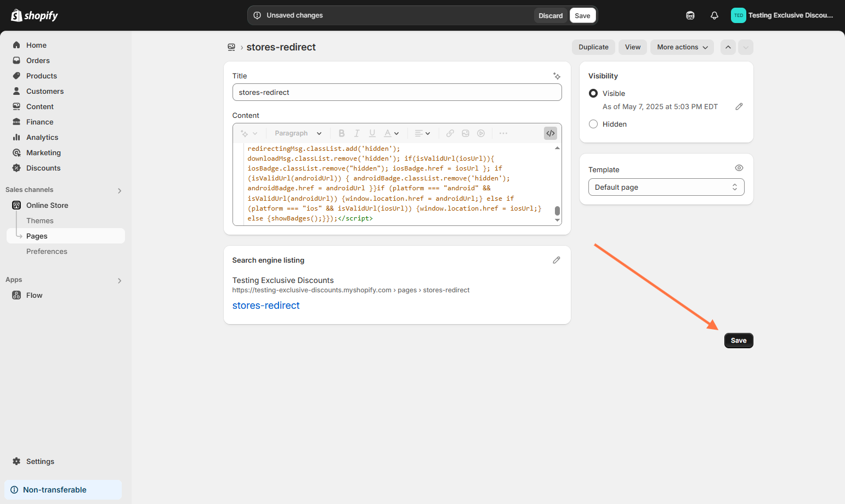Click the pages breadcrumb icon beside stores-redirect
Viewport: 845px width, 504px height.
coord(231,47)
